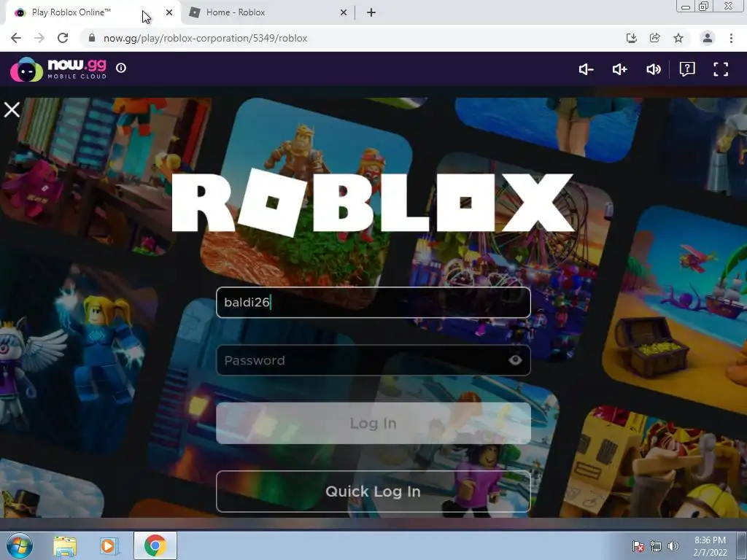Toggle mute using the speaker icon
The image size is (747, 560).
pyautogui.click(x=653, y=69)
